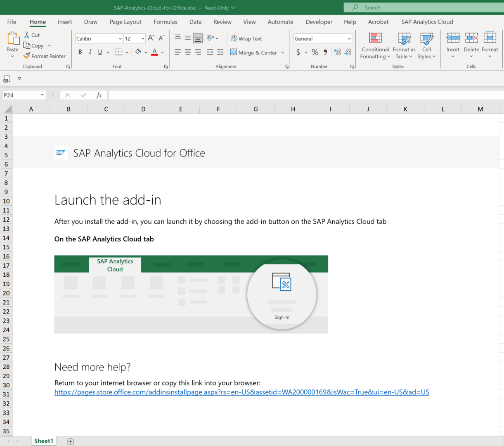Screen dimensions: 504x446
Task: Expand the Fill Color dropdown arrow
Action: point(145,52)
